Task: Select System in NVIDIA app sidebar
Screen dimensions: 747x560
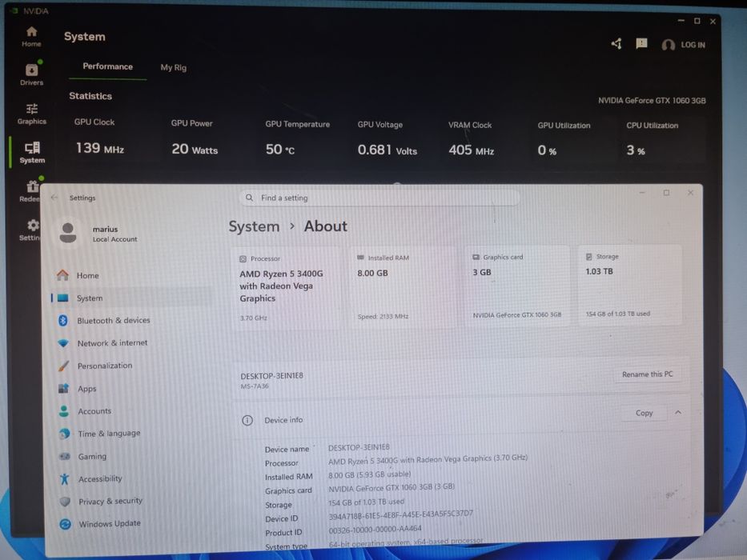Action: point(32,152)
